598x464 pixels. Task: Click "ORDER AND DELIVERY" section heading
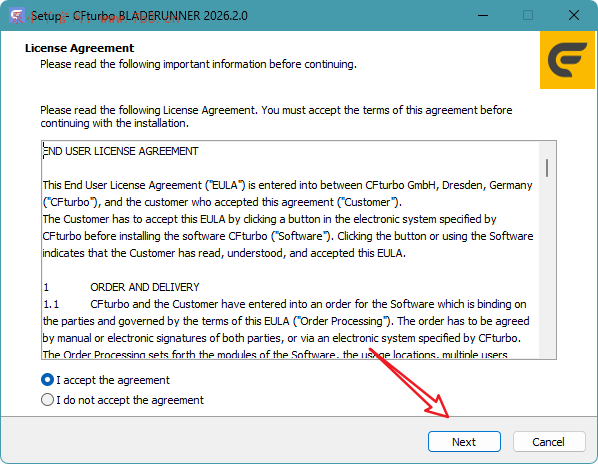145,287
